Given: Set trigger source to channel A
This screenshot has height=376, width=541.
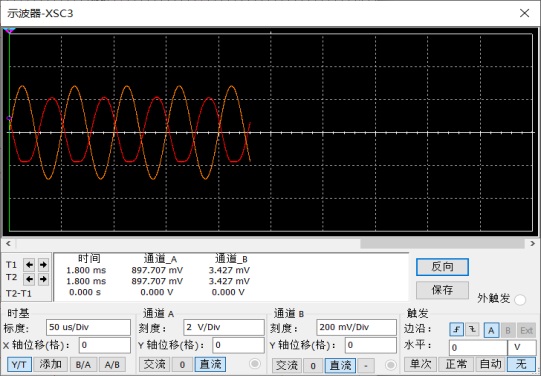Looking at the screenshot, I should point(491,330).
